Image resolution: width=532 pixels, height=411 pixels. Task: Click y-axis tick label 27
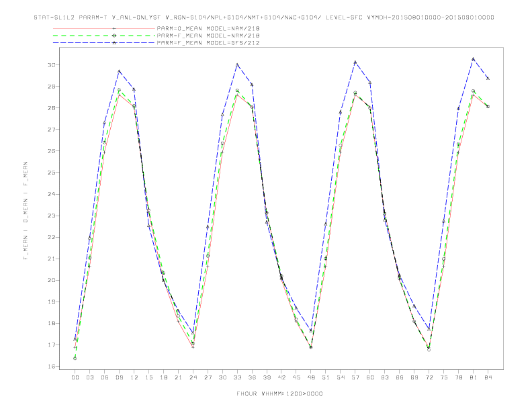click(52, 130)
